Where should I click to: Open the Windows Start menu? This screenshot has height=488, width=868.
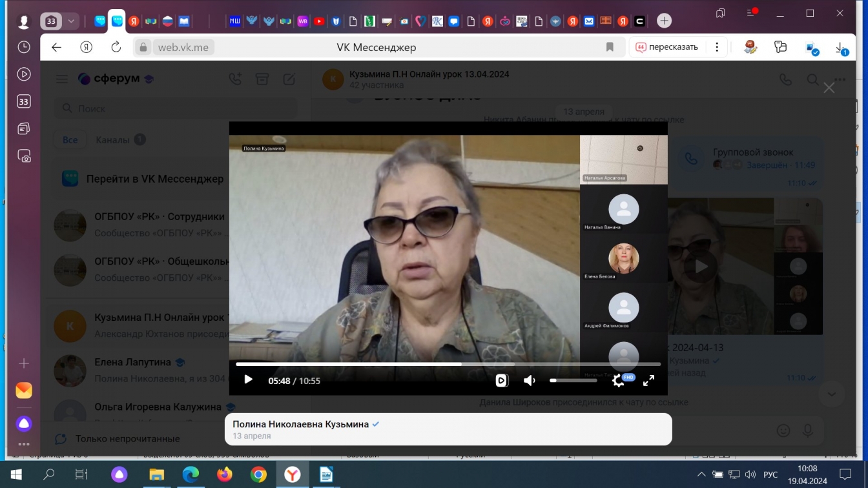click(16, 475)
